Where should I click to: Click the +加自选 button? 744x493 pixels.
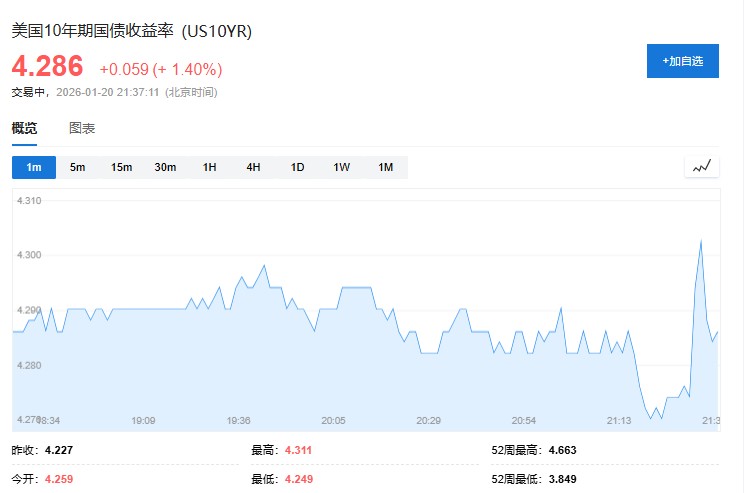click(x=683, y=61)
